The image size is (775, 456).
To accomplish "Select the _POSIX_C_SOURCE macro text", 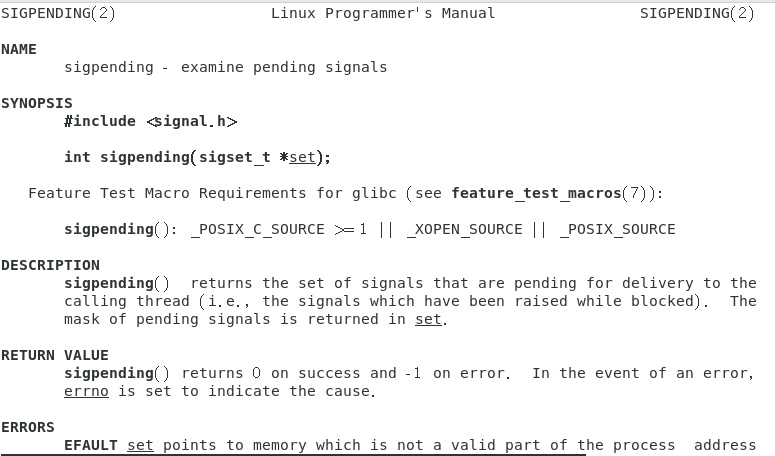I will point(258,230).
